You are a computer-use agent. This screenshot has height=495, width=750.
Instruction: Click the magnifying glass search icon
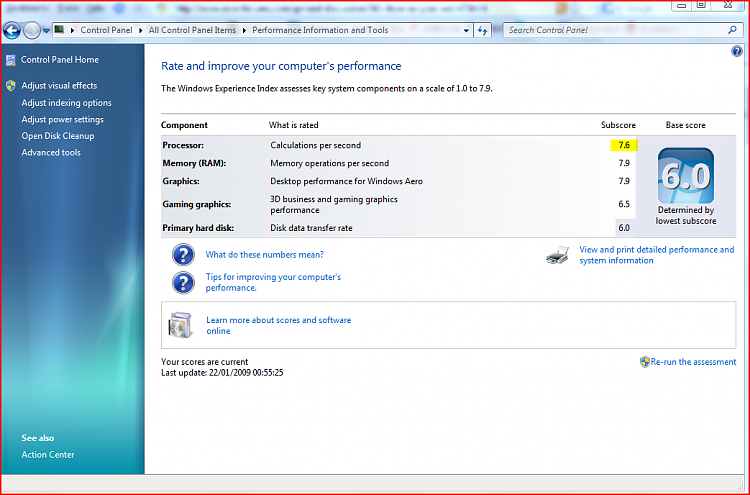(x=732, y=30)
